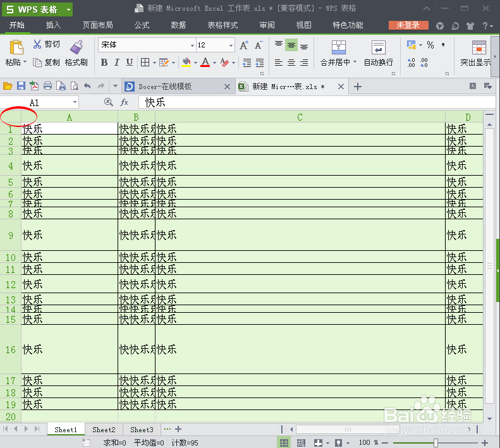Viewport: 500px width, 448px height.
Task: Click the 未登录 login button
Action: pyautogui.click(x=408, y=25)
